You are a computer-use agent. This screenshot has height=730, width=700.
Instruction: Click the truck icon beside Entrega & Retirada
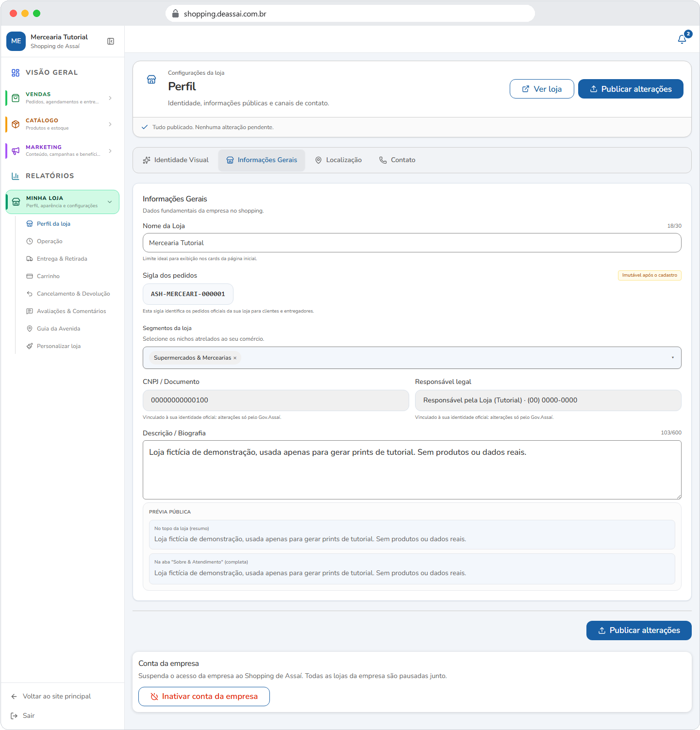point(30,259)
